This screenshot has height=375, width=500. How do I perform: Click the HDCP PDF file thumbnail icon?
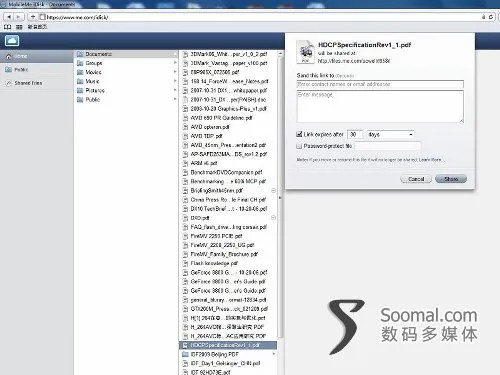[305, 52]
